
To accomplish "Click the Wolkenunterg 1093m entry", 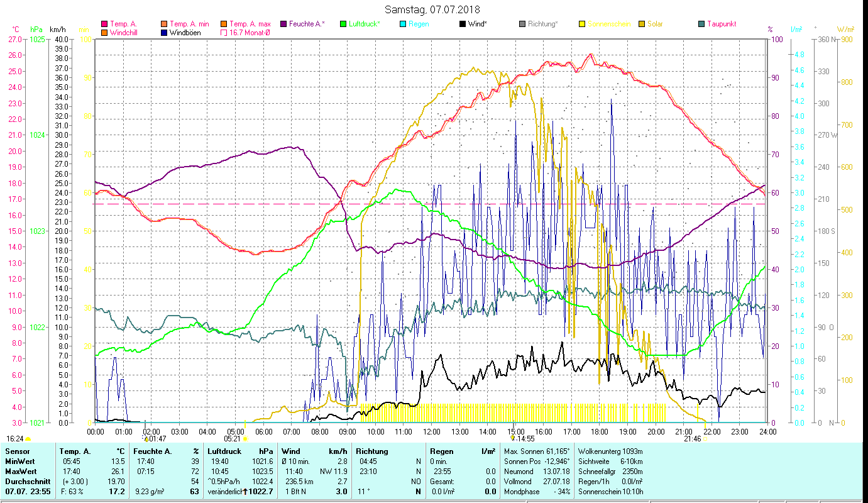I will pyautogui.click(x=610, y=451).
